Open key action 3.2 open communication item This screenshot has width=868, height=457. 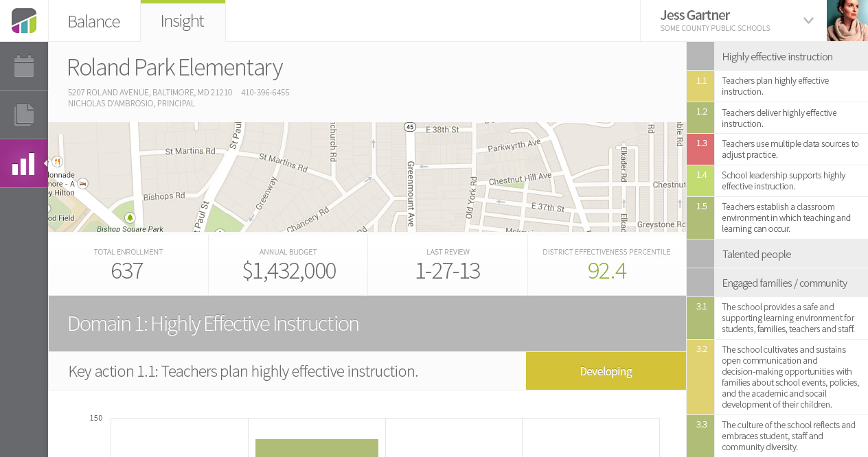(777, 377)
